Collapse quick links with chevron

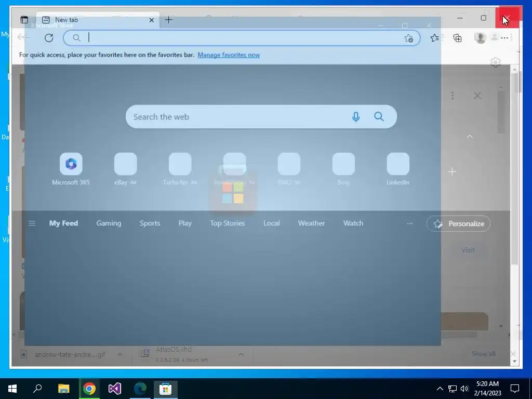[470, 137]
